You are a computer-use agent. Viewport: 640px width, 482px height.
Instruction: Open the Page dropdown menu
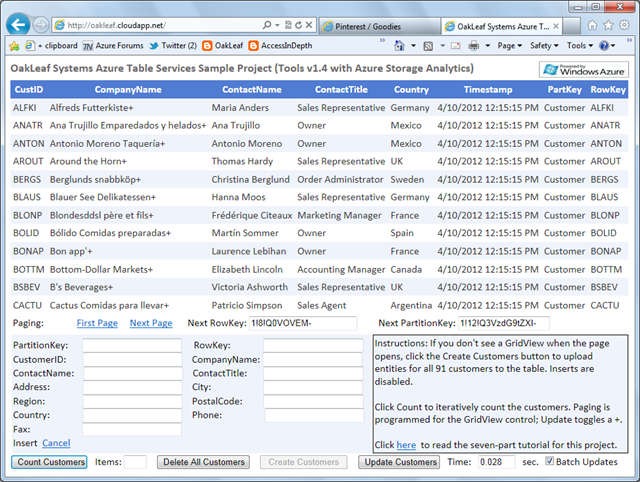point(512,45)
